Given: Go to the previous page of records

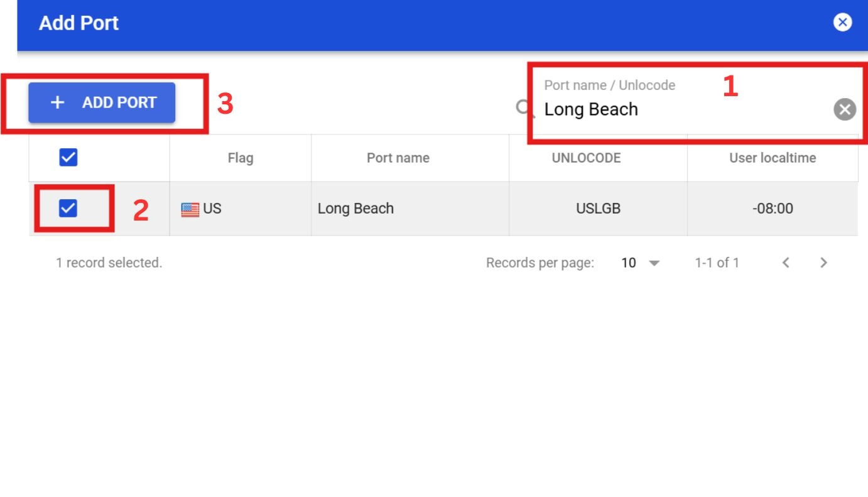Looking at the screenshot, I should coord(786,263).
